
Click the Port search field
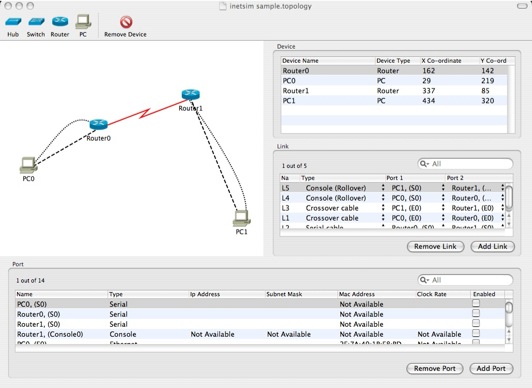465,280
